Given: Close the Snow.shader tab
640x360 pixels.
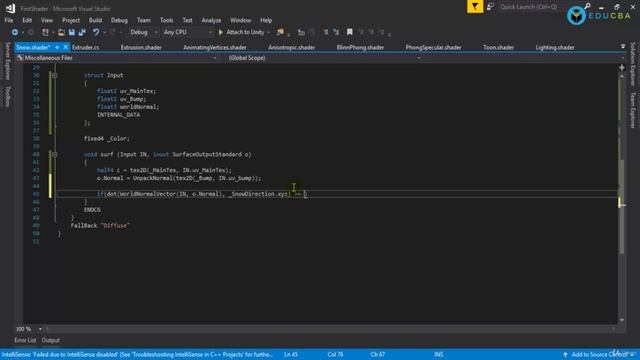Looking at the screenshot, I should [x=66, y=47].
